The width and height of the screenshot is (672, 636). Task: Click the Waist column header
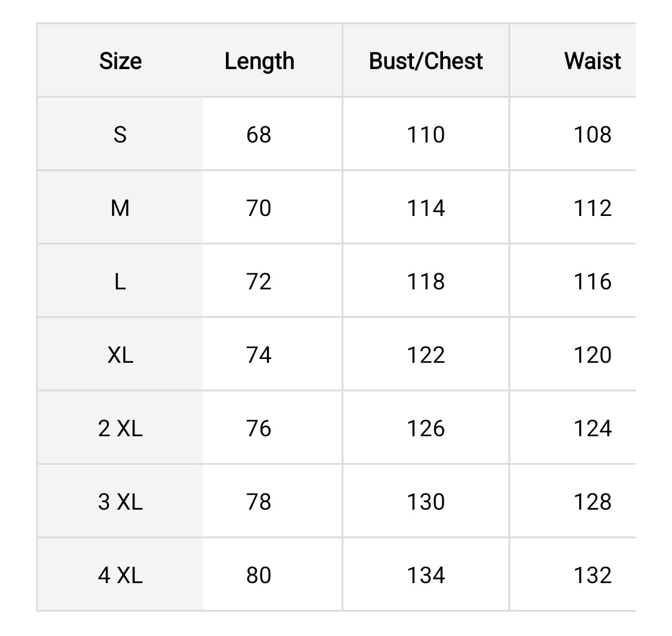pyautogui.click(x=592, y=61)
